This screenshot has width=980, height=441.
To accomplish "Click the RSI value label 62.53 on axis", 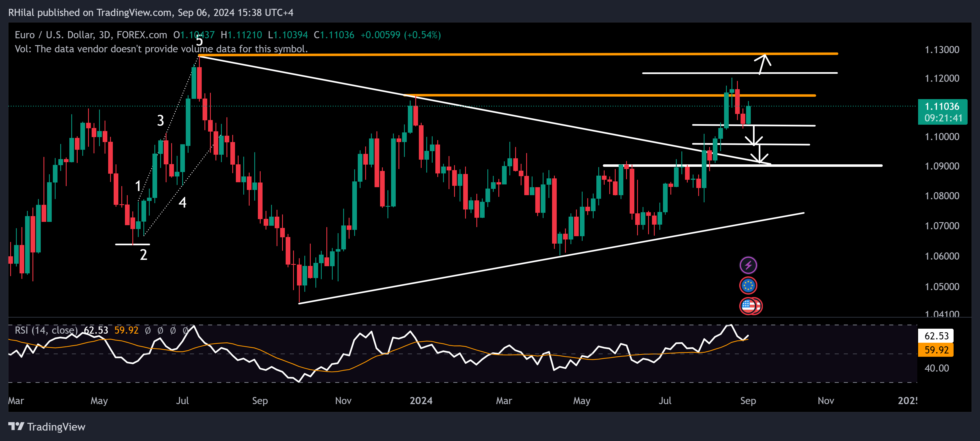I will tap(936, 336).
